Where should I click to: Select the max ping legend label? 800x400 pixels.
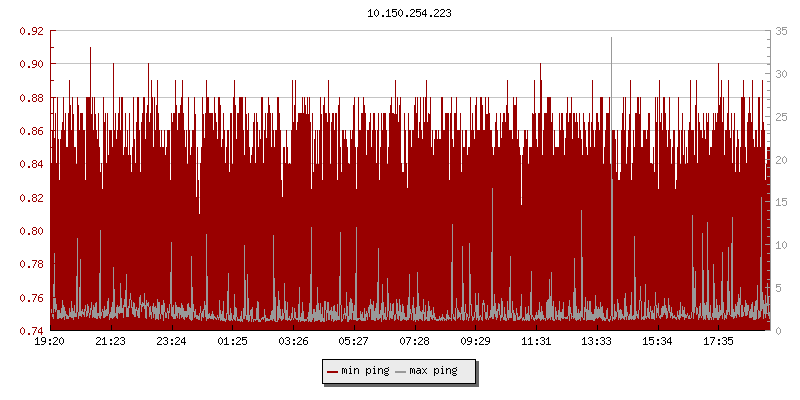point(433,372)
